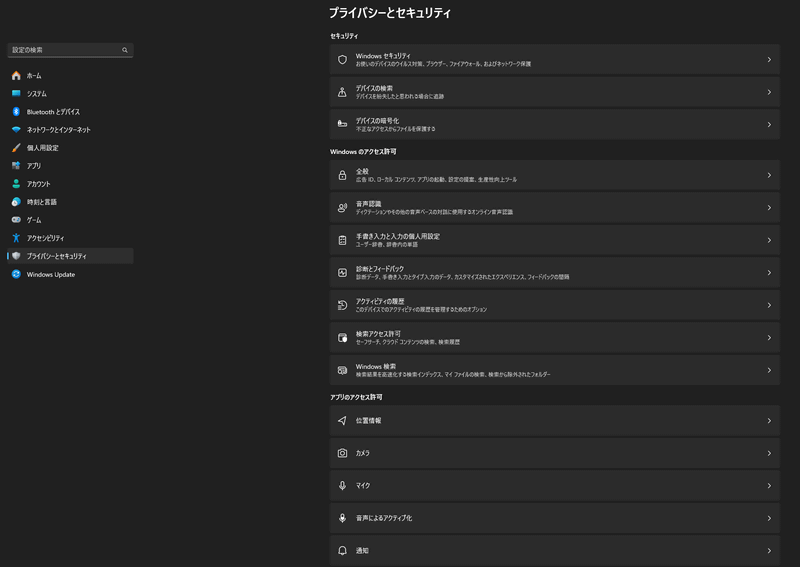Click the Network (ネットワークとインターネット) wifi icon
The image size is (800, 567).
pos(16,130)
